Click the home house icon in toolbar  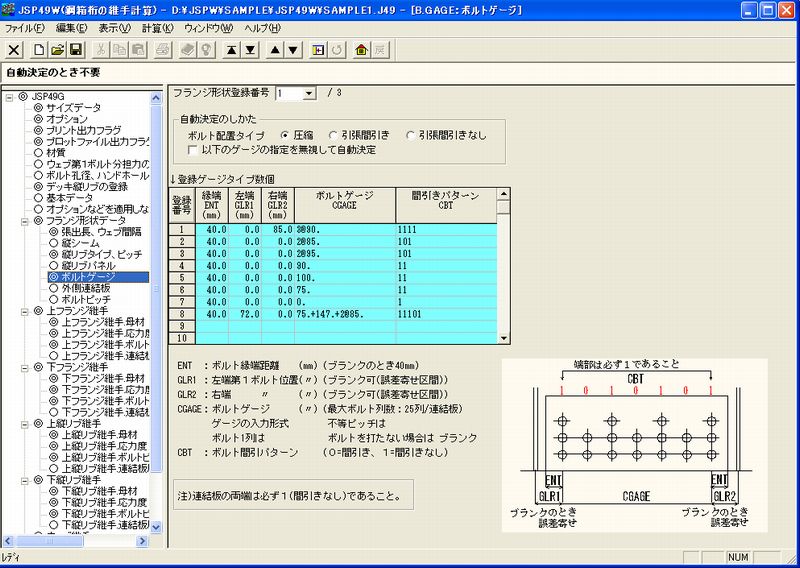pos(361,49)
